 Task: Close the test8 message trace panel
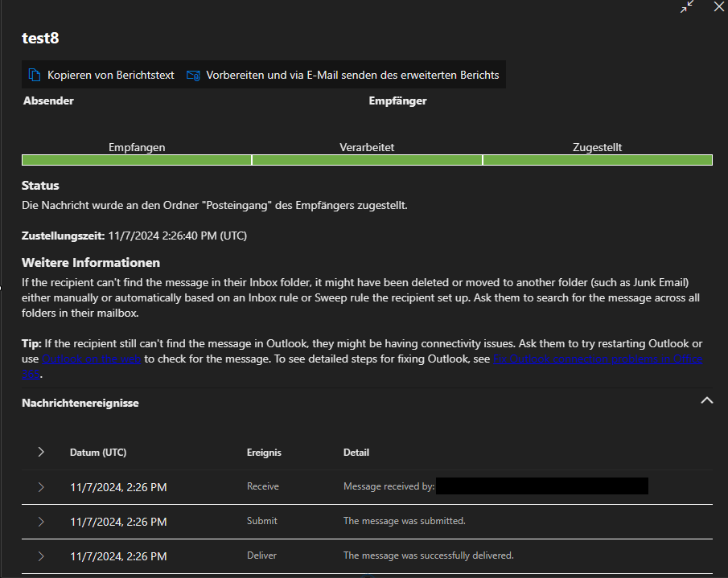[718, 6]
